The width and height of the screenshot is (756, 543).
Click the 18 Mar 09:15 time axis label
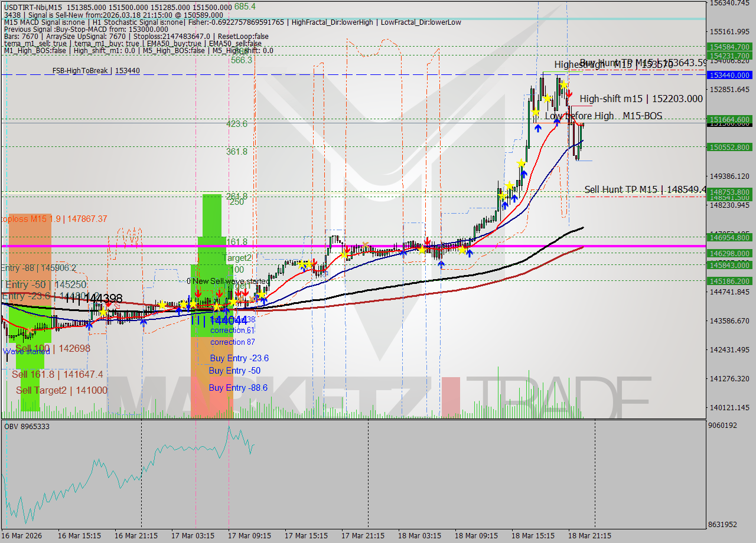pos(475,536)
